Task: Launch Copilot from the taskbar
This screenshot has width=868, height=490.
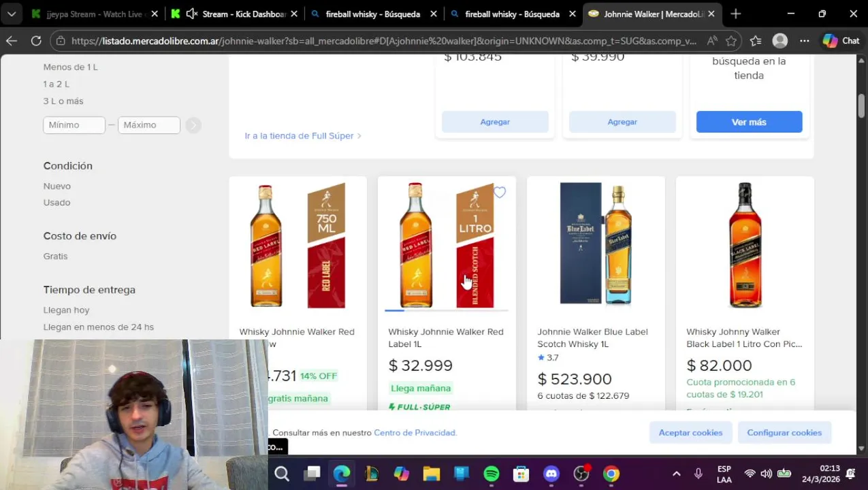Action: pos(402,474)
